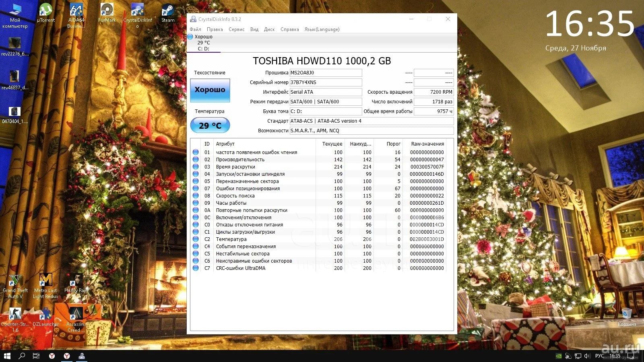Screen dimensions: 644x362
Task: Click status dot for 'Нестабильные сектора' row
Action: coord(196,254)
